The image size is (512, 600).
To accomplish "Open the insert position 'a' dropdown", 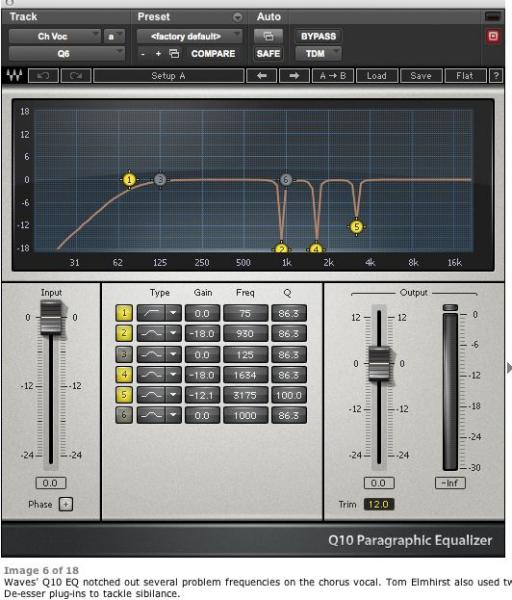I will [x=114, y=36].
